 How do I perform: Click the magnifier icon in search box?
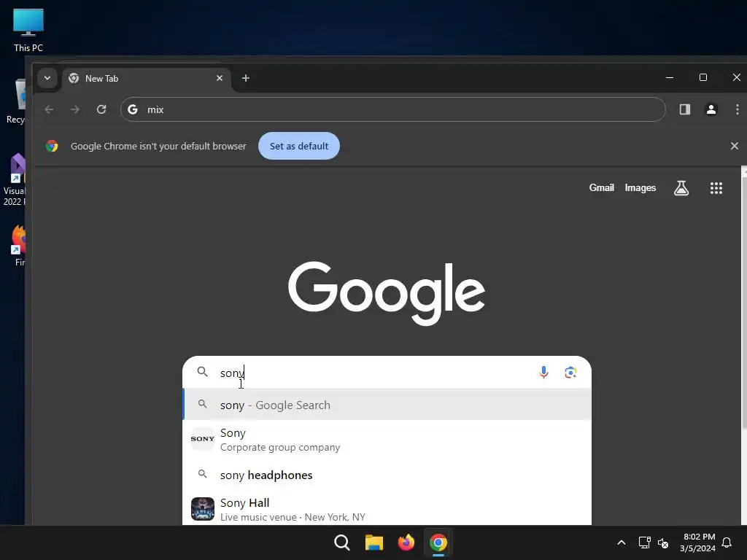coord(203,372)
